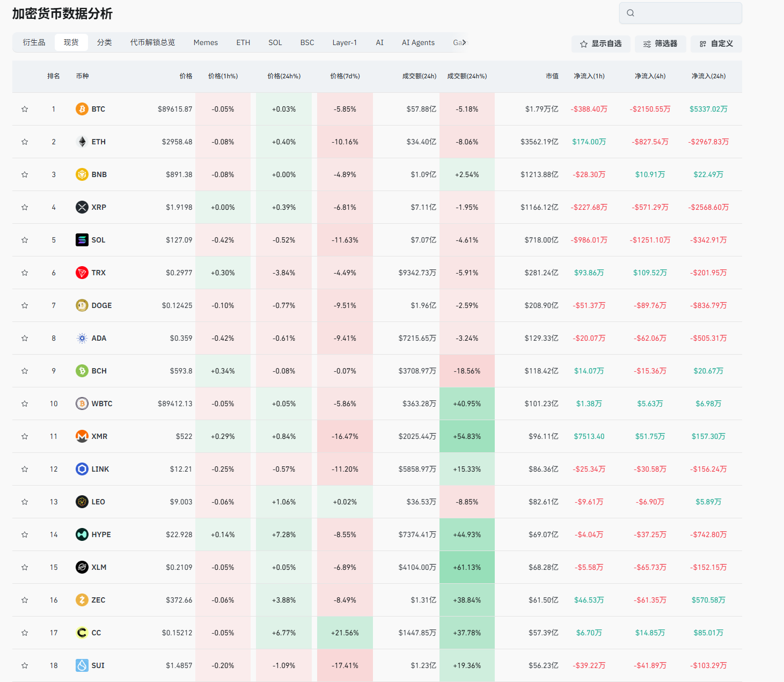Screen dimensions: 784x682
Task: Click the TRX Tron coin icon
Action: [82, 273]
